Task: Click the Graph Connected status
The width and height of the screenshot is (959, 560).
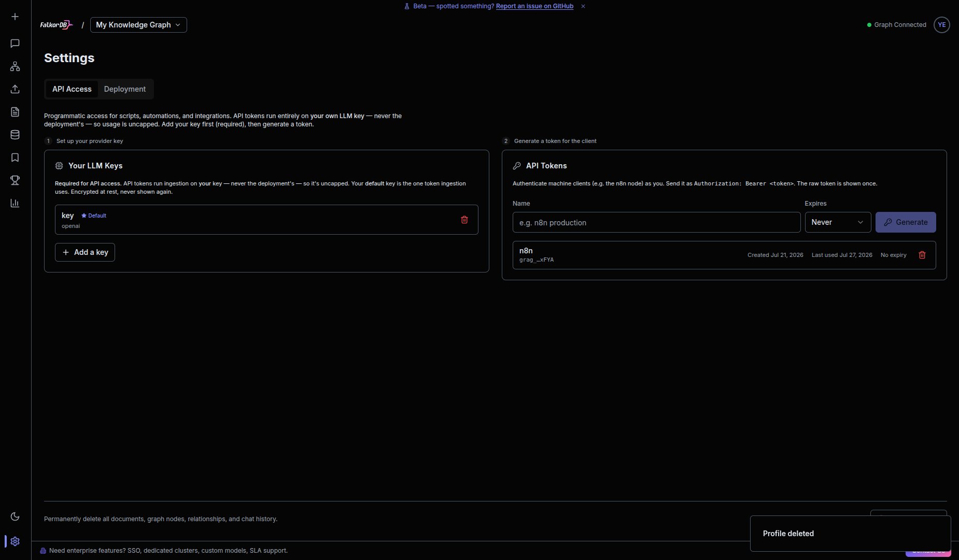Action: point(897,25)
